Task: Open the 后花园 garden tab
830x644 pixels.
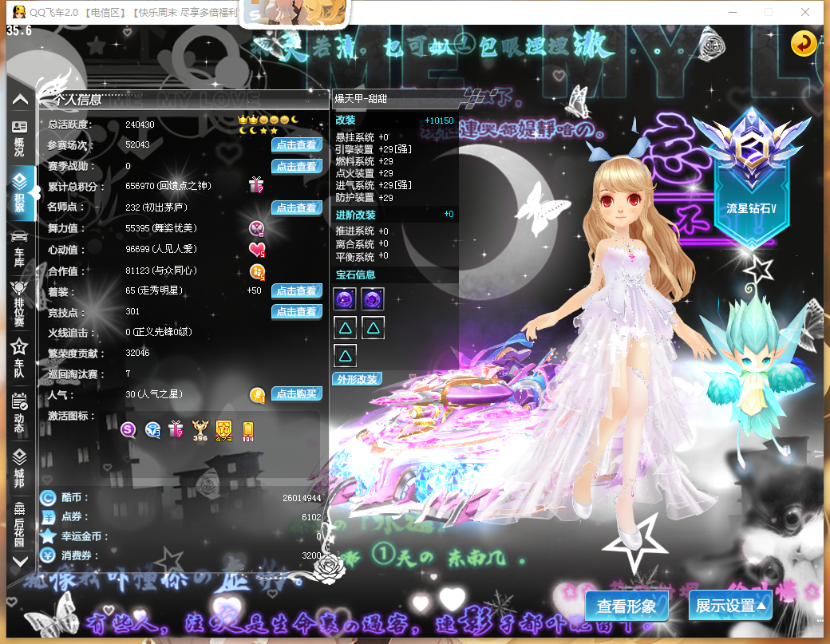Action: (19, 523)
